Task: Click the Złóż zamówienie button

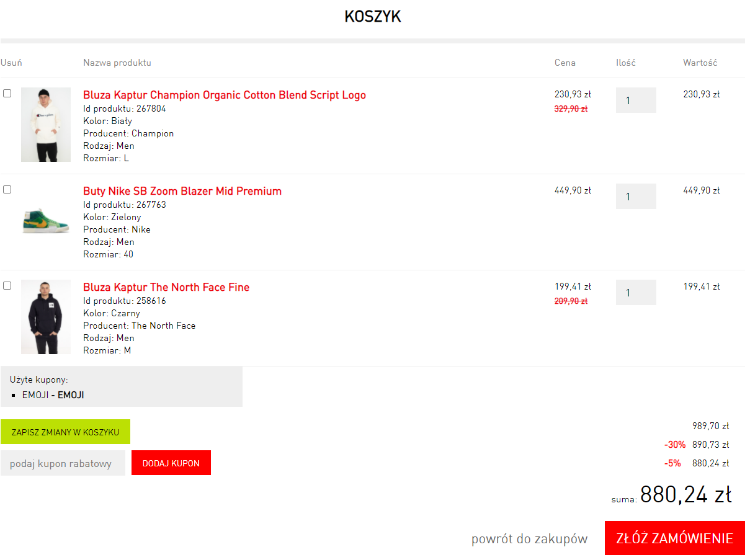Action: (675, 538)
